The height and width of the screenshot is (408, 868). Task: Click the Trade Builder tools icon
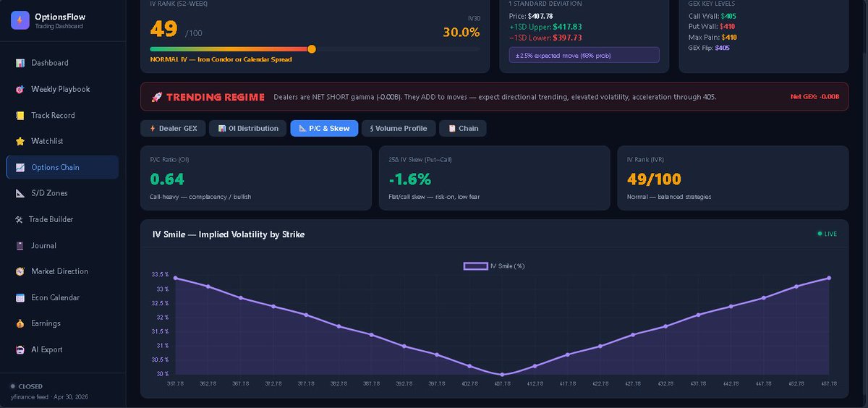pyautogui.click(x=19, y=219)
